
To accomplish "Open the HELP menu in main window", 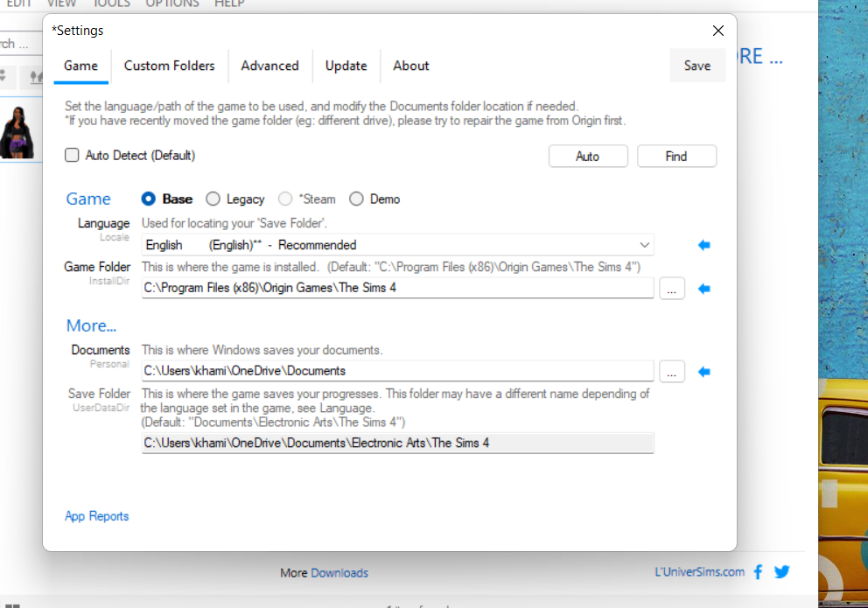I will pyautogui.click(x=229, y=3).
